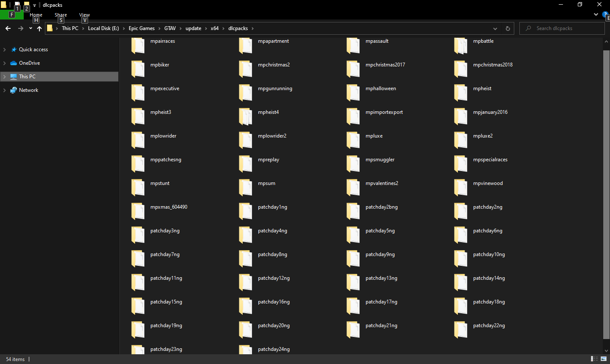Click the patchday10ng folder icon
The image size is (610, 364).
tap(460, 258)
